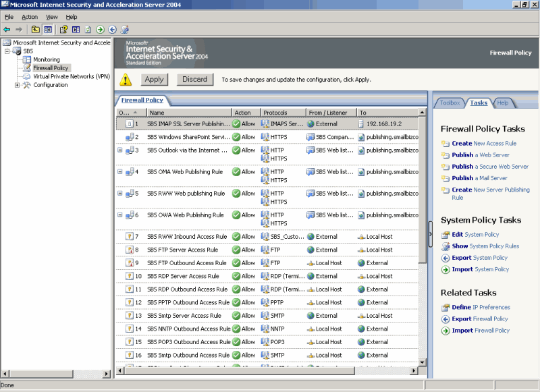The image size is (540, 392).
Task: Click the Create New Access Rule icon
Action: pos(446,144)
